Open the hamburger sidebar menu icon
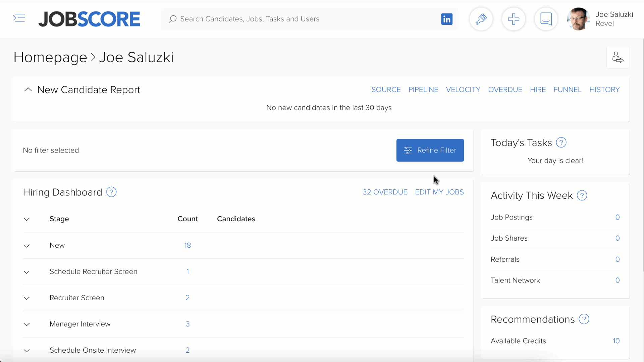Screen dimensions: 644x362 19,18
